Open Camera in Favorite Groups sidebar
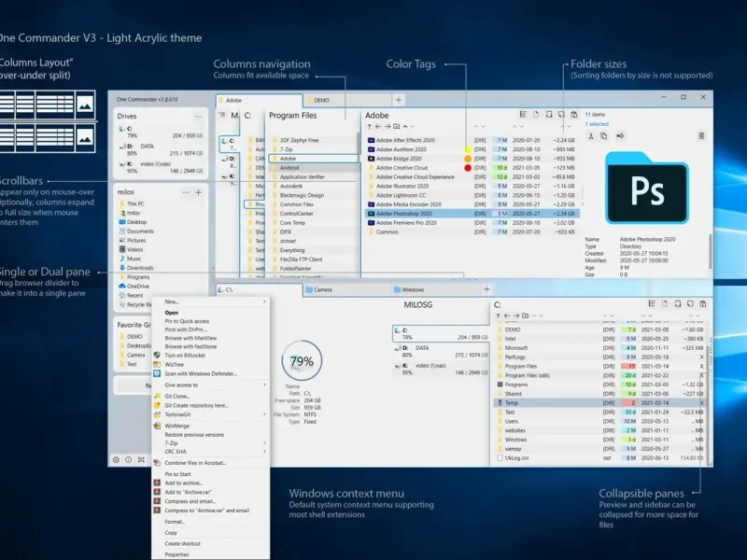The width and height of the screenshot is (747, 560). pyautogui.click(x=132, y=355)
